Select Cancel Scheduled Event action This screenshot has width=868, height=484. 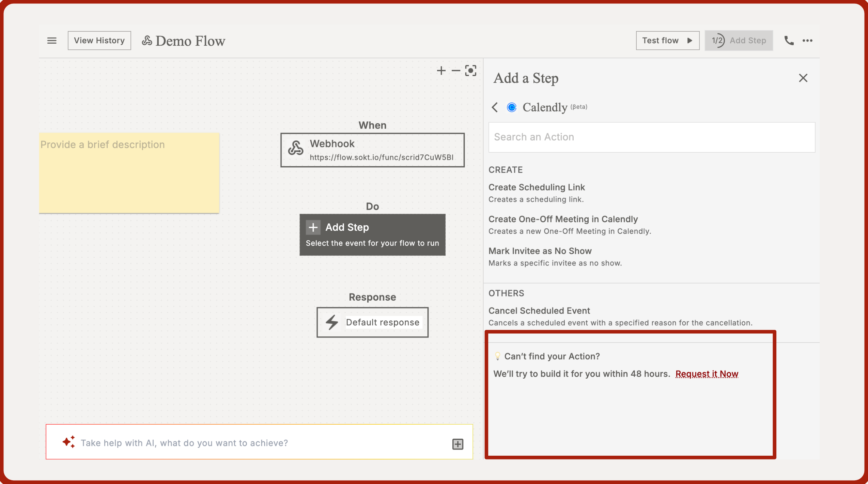pos(539,311)
